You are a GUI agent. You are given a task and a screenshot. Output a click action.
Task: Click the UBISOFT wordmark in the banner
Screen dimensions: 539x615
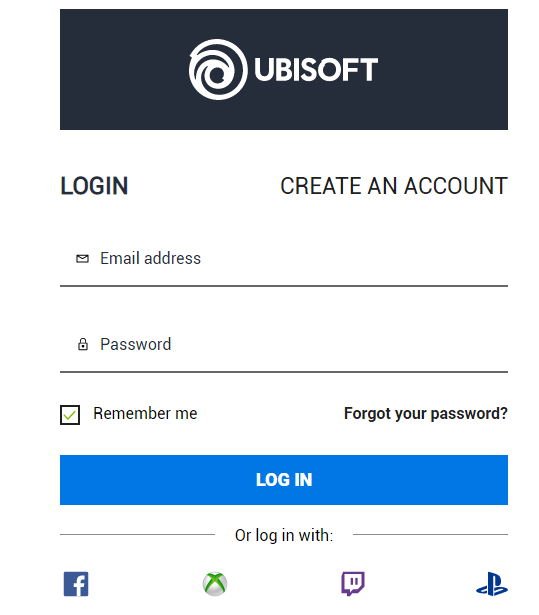[x=316, y=70]
